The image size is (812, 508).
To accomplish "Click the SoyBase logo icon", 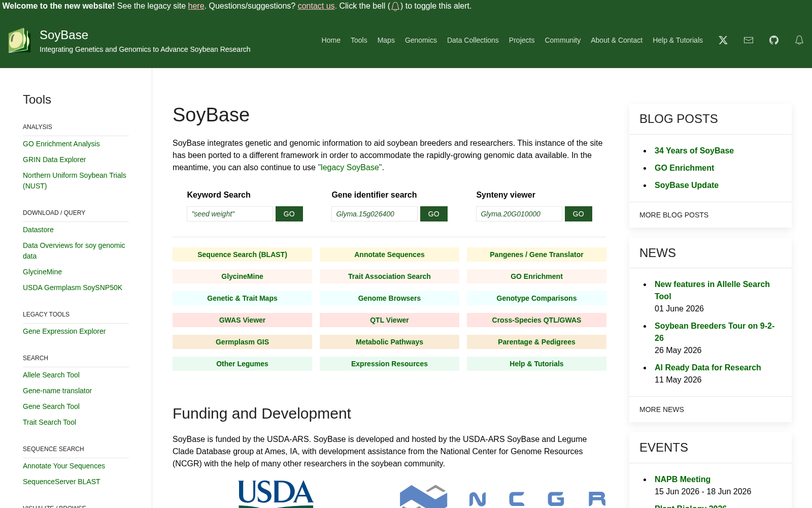I will pyautogui.click(x=19, y=41).
